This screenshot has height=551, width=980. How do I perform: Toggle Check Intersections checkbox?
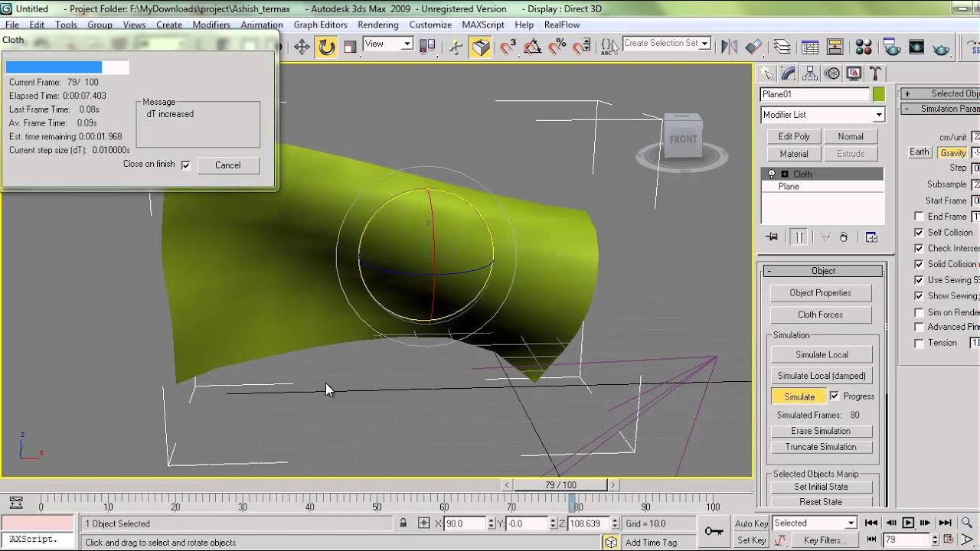(x=919, y=249)
